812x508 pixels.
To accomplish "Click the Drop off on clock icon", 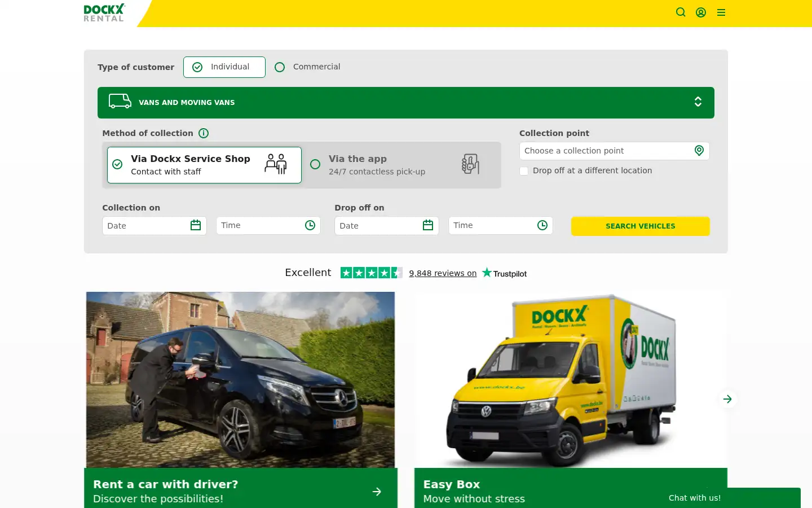I will [x=542, y=226].
